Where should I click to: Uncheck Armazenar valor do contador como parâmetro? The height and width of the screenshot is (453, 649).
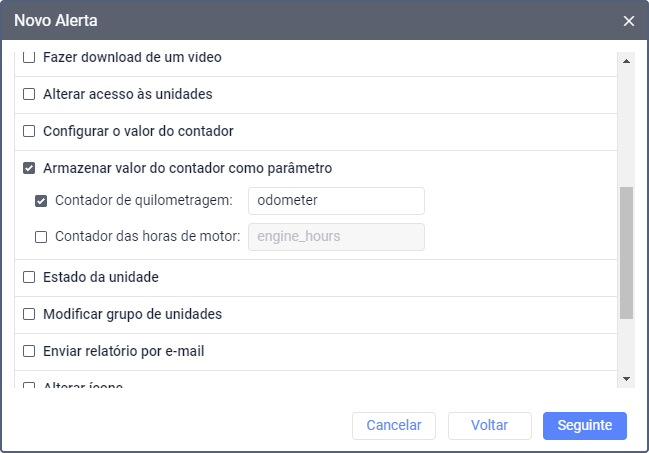coord(29,168)
